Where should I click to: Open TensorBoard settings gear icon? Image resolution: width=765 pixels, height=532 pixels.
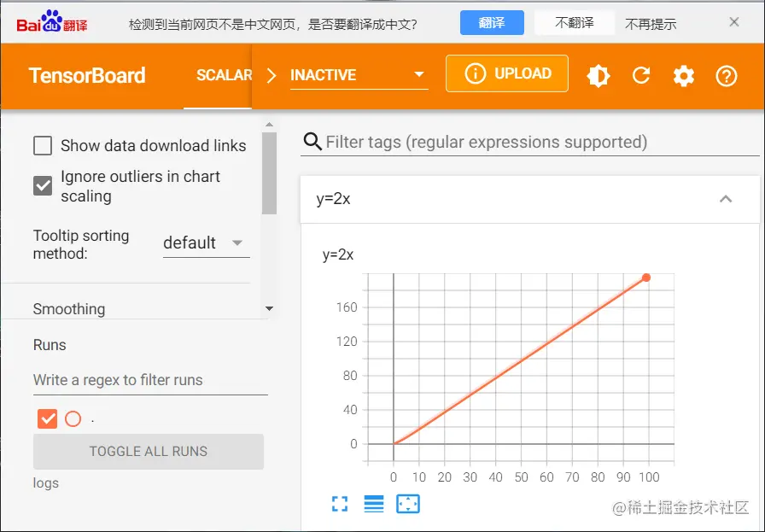tap(684, 76)
